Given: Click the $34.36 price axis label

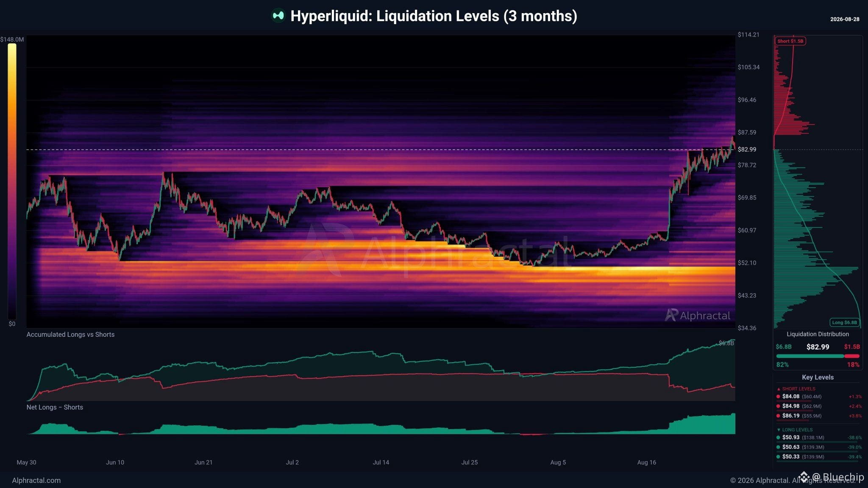Looking at the screenshot, I should pos(747,328).
